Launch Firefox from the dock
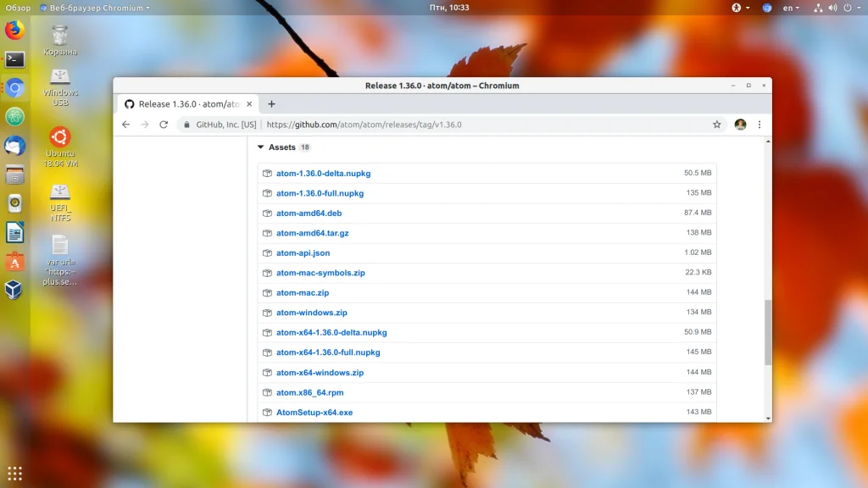Viewport: 868px width, 488px height. pyautogui.click(x=15, y=30)
